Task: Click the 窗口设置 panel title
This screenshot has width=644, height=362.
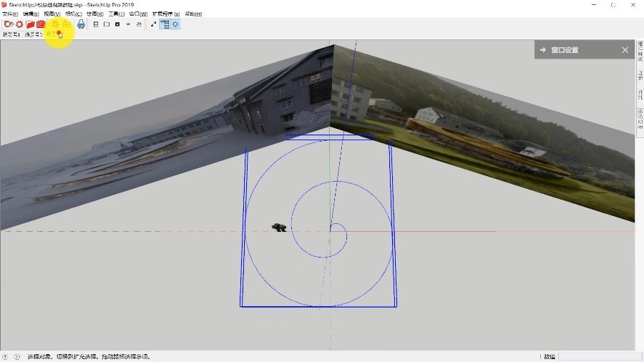Action: click(565, 50)
